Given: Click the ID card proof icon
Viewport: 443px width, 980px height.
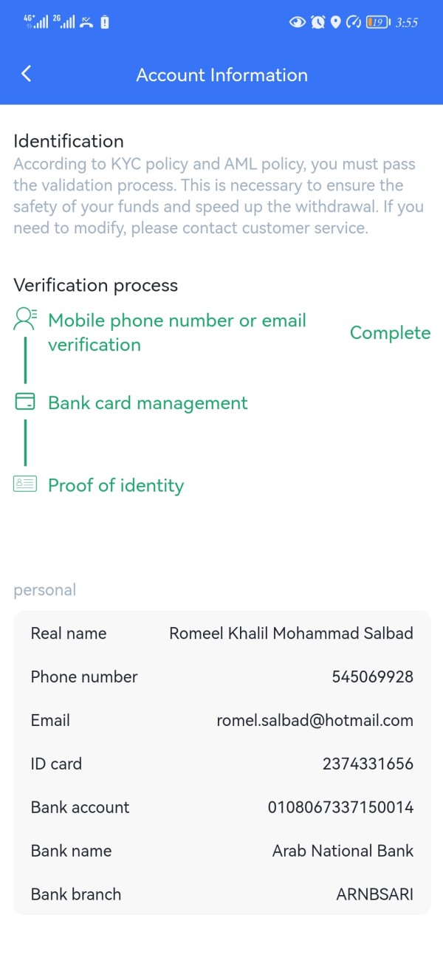Looking at the screenshot, I should 25,484.
